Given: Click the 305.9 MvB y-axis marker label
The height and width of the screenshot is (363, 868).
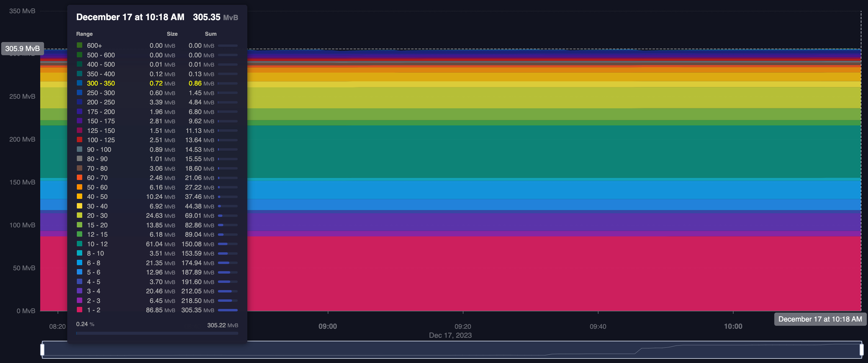Looking at the screenshot, I should 23,49.
